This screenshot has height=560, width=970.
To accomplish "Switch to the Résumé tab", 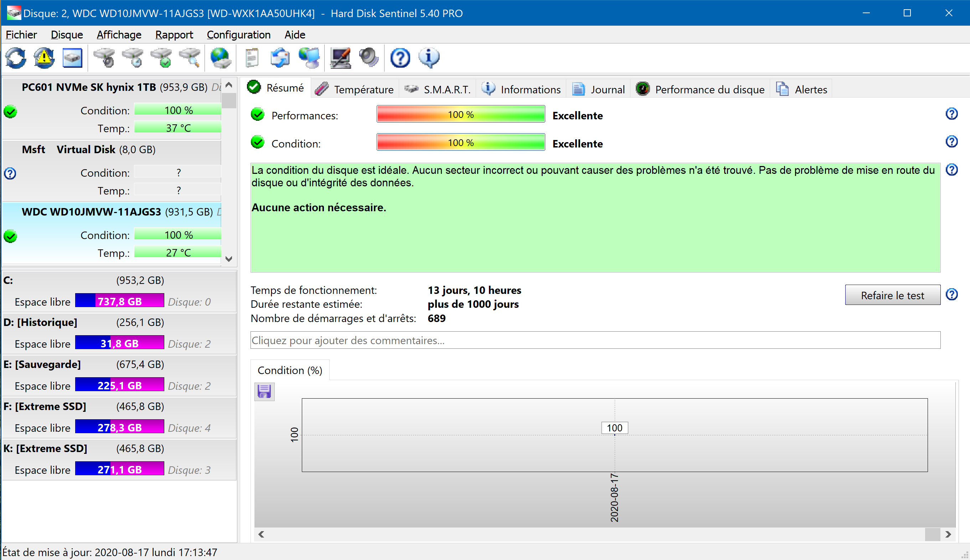I will (x=275, y=88).
